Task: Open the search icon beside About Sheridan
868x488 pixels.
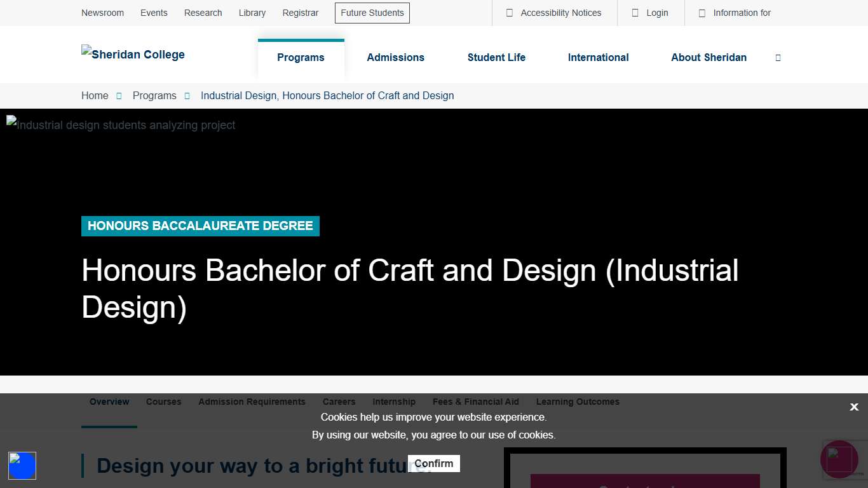Action: [778, 57]
